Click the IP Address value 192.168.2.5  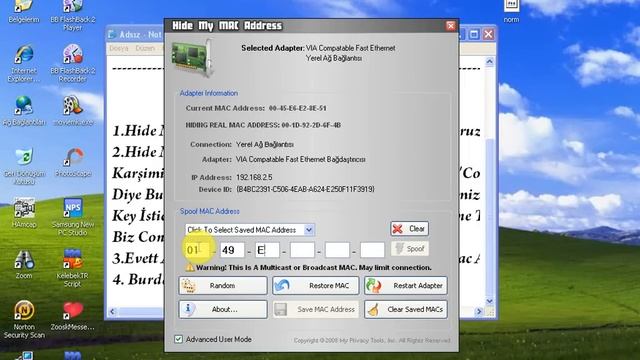(x=254, y=178)
